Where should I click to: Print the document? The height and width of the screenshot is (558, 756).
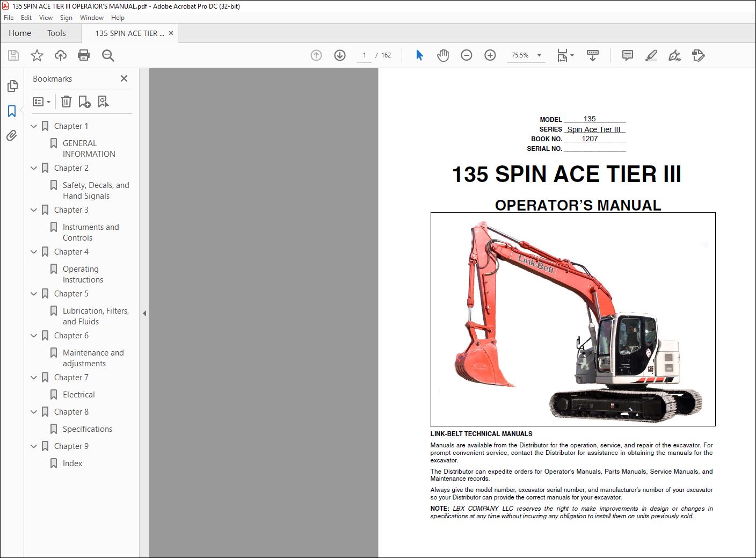tap(84, 55)
